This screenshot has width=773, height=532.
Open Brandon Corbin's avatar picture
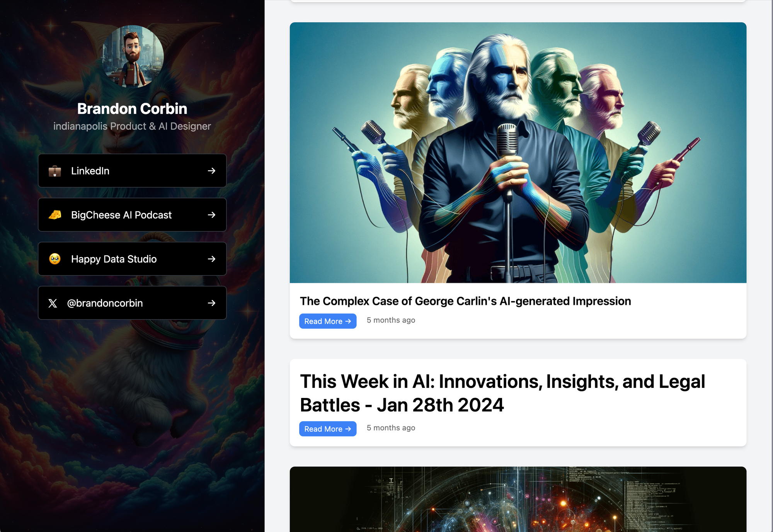[132, 56]
